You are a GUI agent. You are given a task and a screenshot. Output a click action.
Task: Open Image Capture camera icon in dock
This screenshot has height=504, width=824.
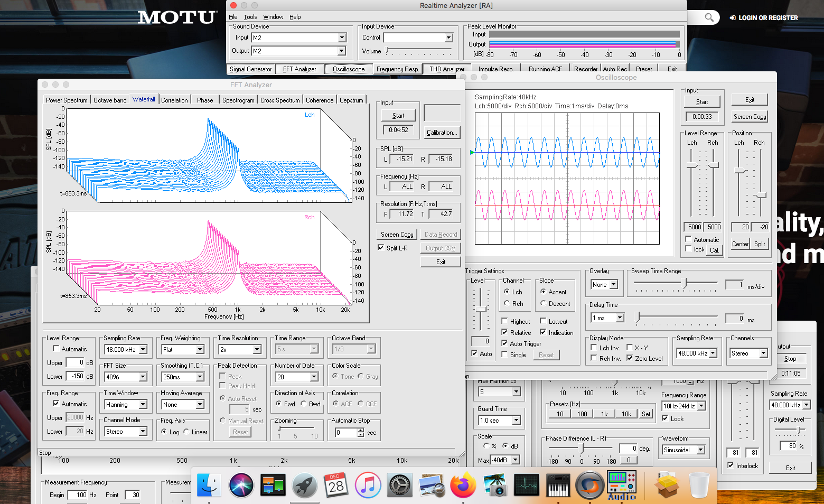click(495, 485)
